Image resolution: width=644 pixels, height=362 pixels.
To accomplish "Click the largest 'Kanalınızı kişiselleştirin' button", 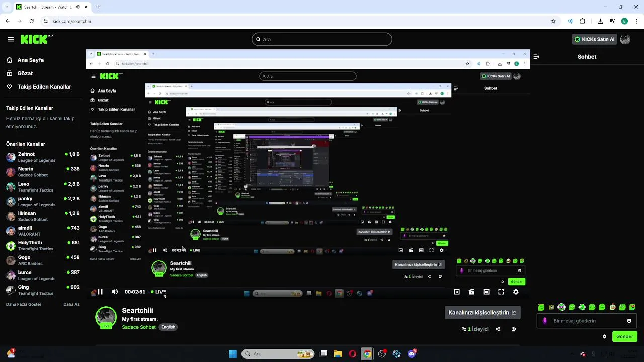I will coord(482,312).
